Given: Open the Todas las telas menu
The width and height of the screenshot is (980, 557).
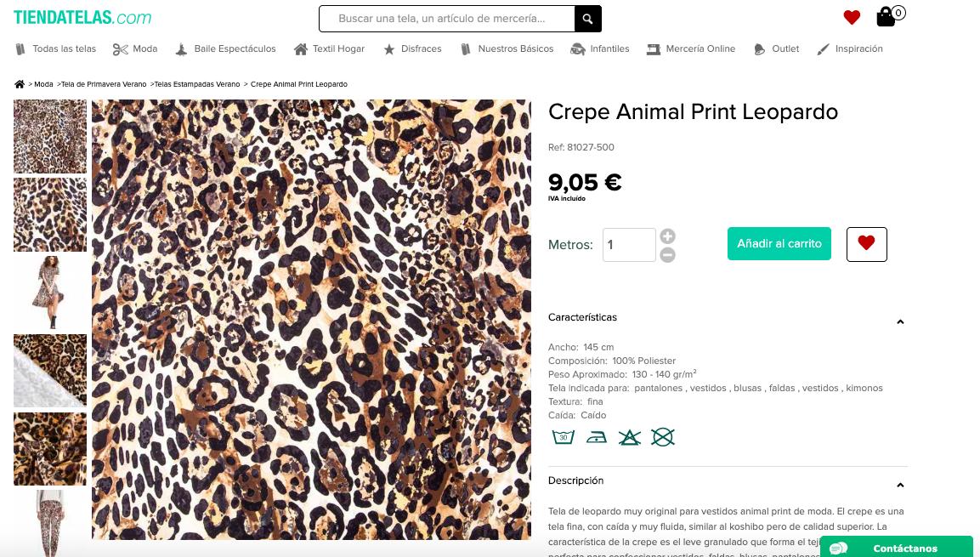Looking at the screenshot, I should [x=56, y=49].
